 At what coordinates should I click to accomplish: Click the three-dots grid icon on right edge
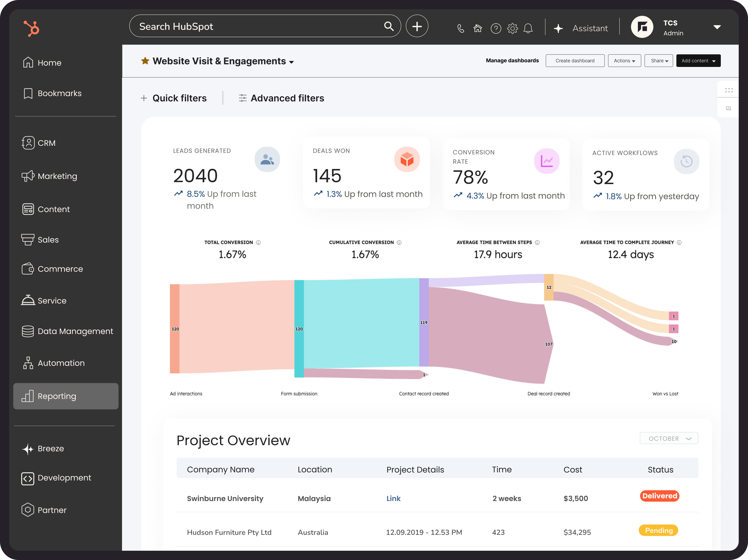pos(729,90)
